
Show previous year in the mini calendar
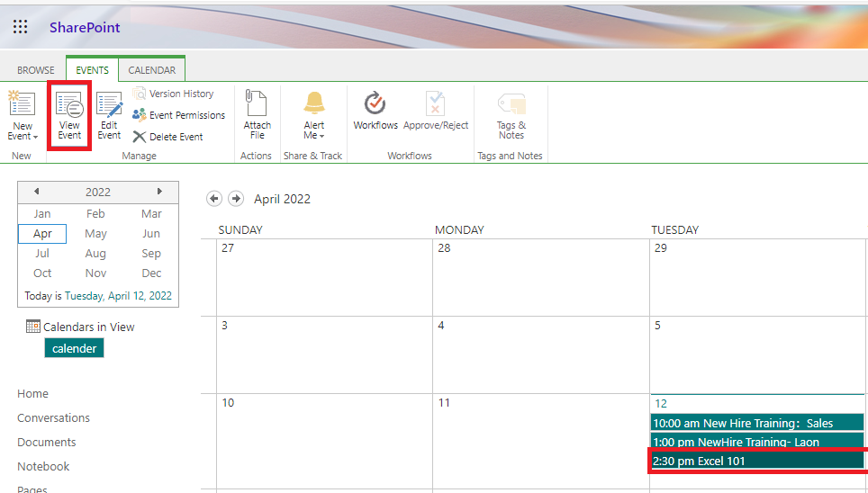(37, 192)
